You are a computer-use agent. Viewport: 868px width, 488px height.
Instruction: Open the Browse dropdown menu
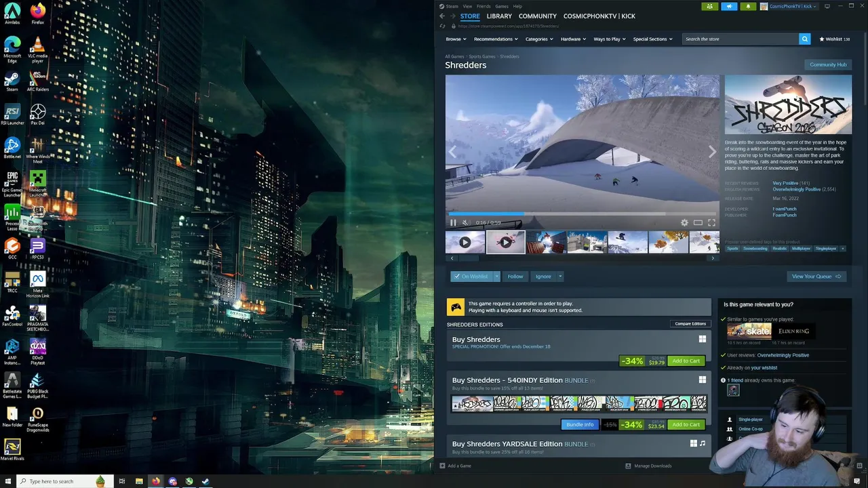(456, 39)
